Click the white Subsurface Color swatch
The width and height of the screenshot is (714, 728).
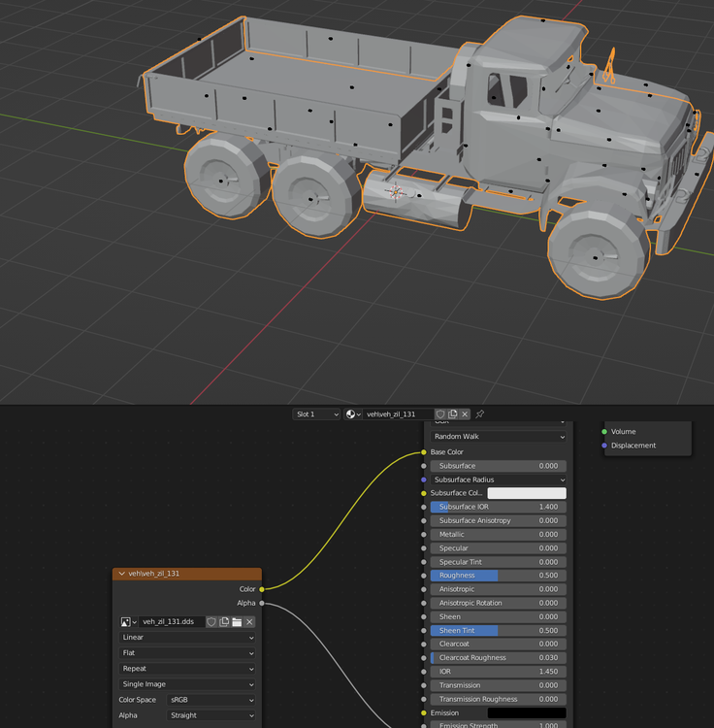point(527,493)
